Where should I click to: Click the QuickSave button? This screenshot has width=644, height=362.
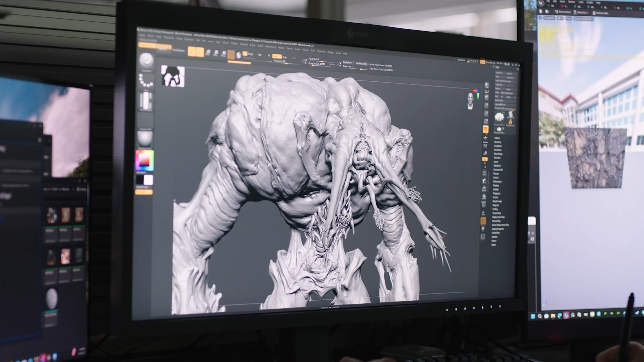pyautogui.click(x=461, y=60)
